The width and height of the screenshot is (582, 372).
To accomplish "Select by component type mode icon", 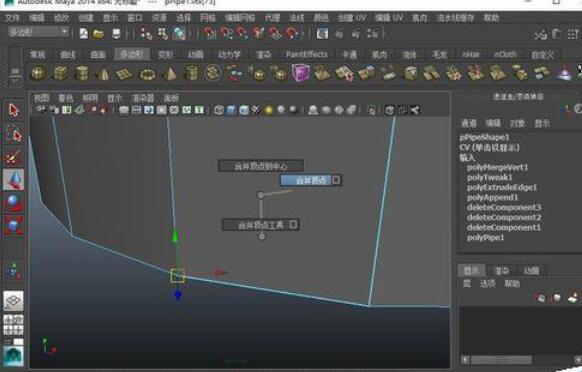I will 179,34.
